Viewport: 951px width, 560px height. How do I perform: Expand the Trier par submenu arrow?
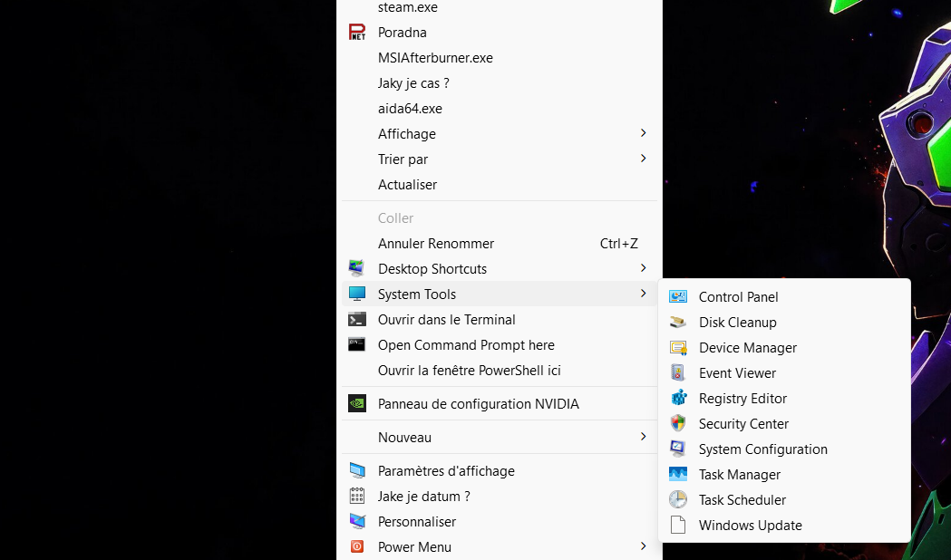(x=643, y=159)
